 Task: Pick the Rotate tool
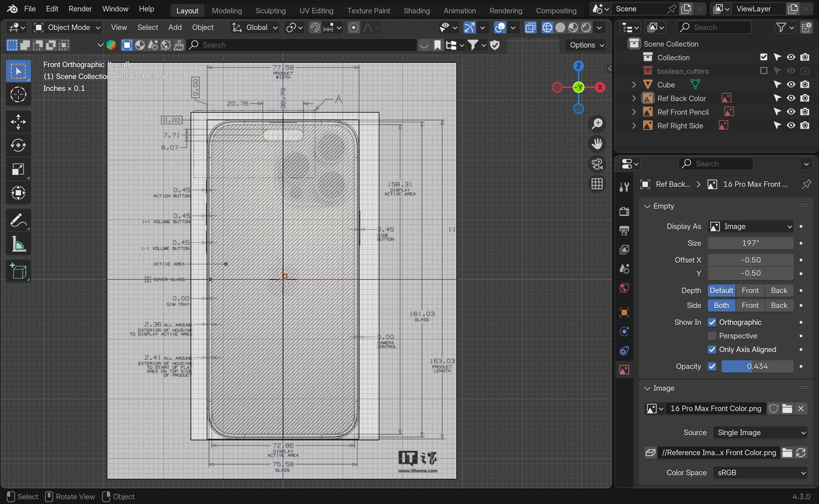[x=19, y=145]
